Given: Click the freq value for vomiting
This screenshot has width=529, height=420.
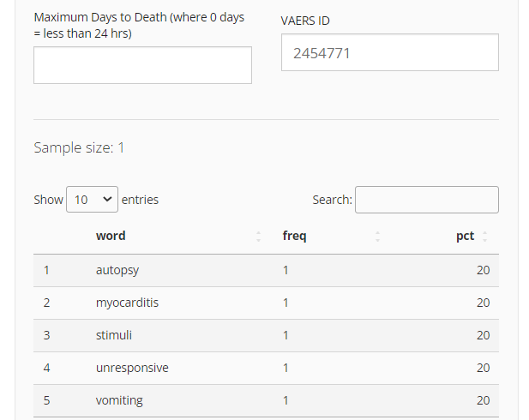Looking at the screenshot, I should pyautogui.click(x=286, y=400).
